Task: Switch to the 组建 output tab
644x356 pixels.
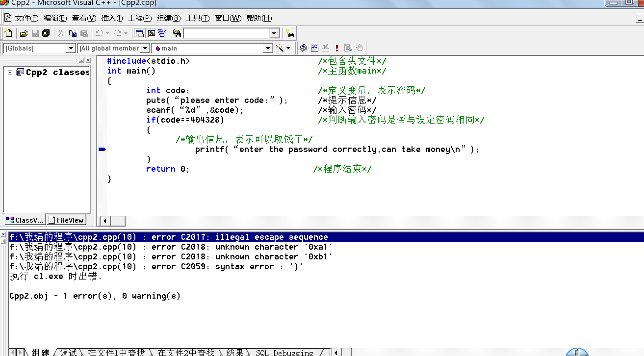Action: click(x=40, y=352)
